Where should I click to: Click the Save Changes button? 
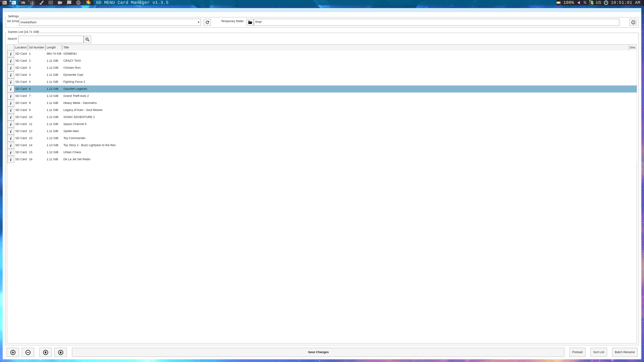[x=318, y=352]
